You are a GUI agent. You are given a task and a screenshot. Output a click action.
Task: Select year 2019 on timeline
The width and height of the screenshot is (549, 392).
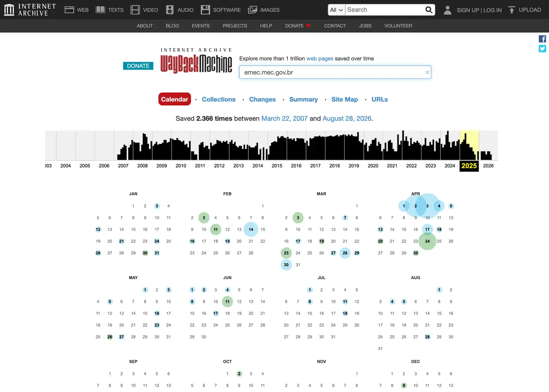354,166
